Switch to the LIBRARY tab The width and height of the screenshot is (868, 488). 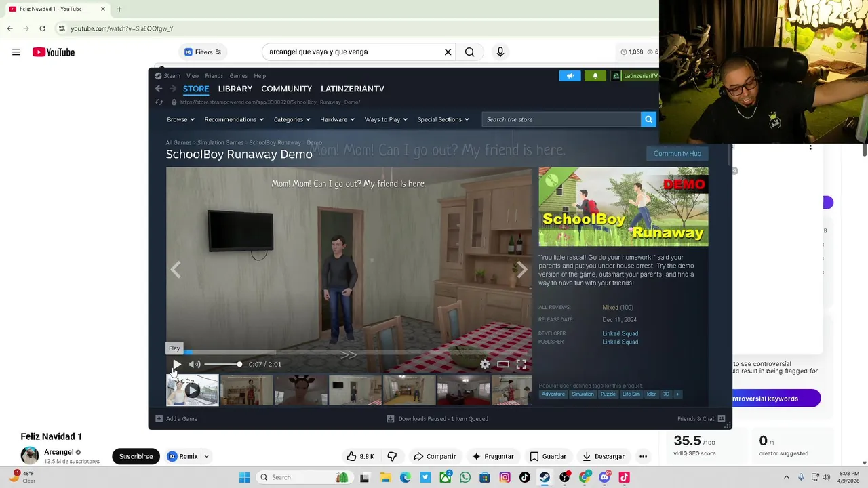pos(235,89)
